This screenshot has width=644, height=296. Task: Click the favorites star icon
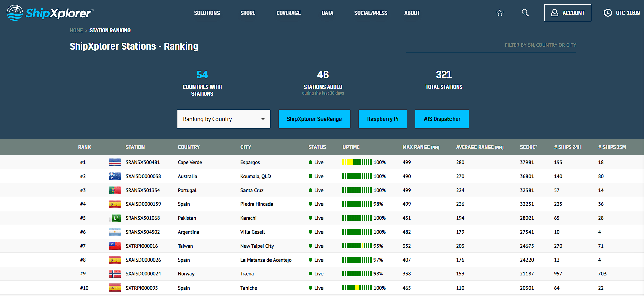tap(500, 13)
